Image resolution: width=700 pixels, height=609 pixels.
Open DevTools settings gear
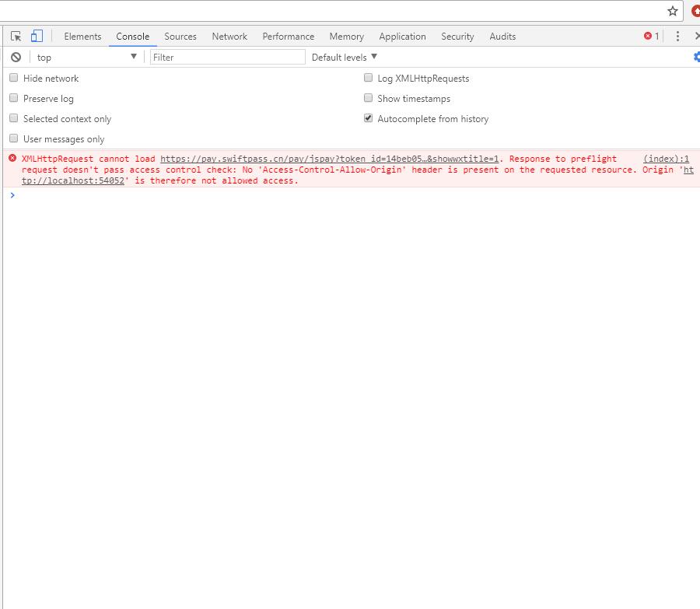pyautogui.click(x=695, y=56)
